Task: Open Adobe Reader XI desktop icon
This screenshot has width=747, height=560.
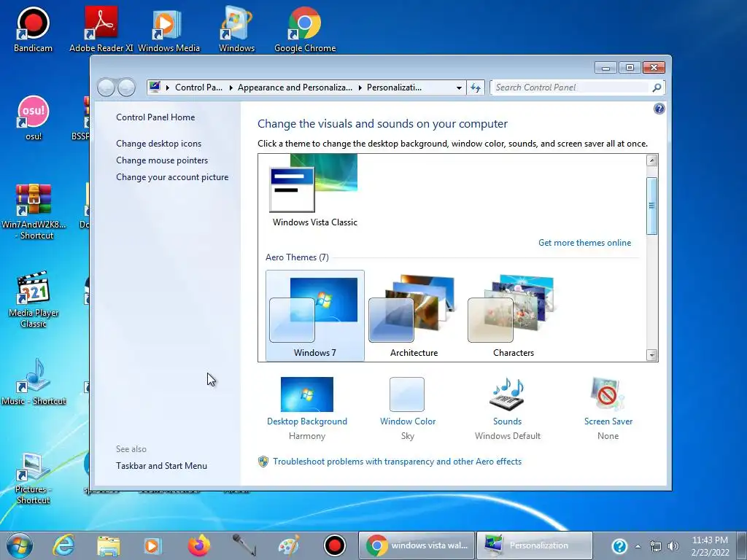Action: [x=101, y=29]
